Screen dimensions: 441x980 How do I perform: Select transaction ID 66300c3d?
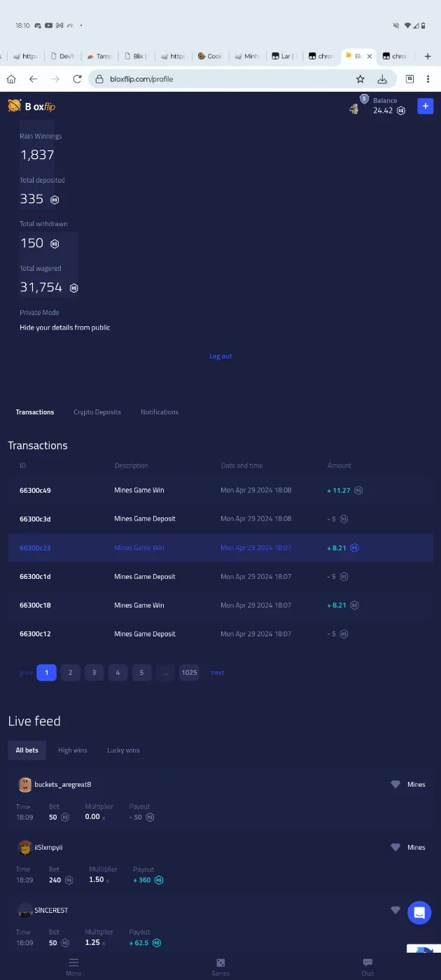[x=35, y=519]
